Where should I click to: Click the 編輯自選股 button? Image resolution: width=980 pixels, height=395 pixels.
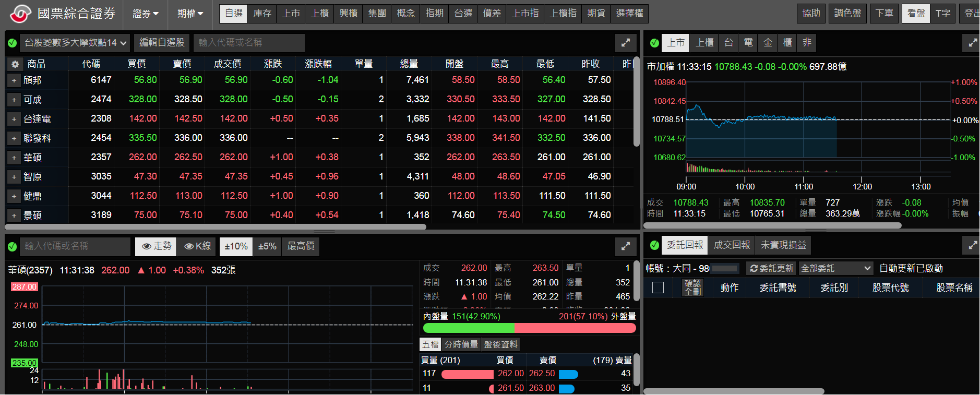(x=162, y=43)
